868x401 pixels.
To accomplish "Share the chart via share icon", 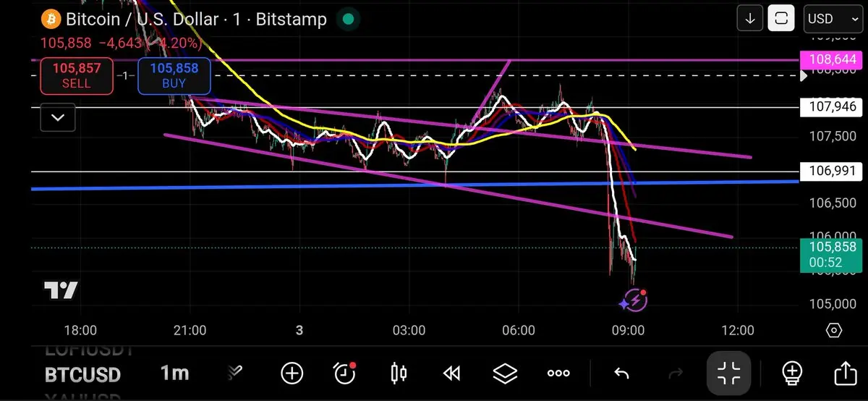I will [844, 373].
